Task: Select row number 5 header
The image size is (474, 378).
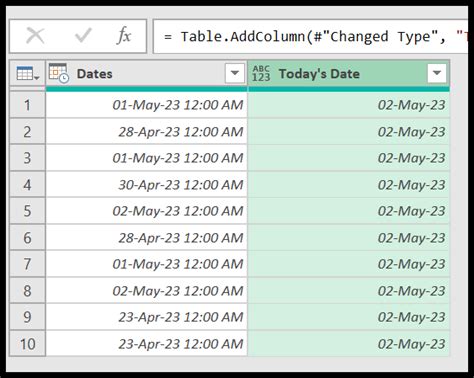Action: point(27,211)
